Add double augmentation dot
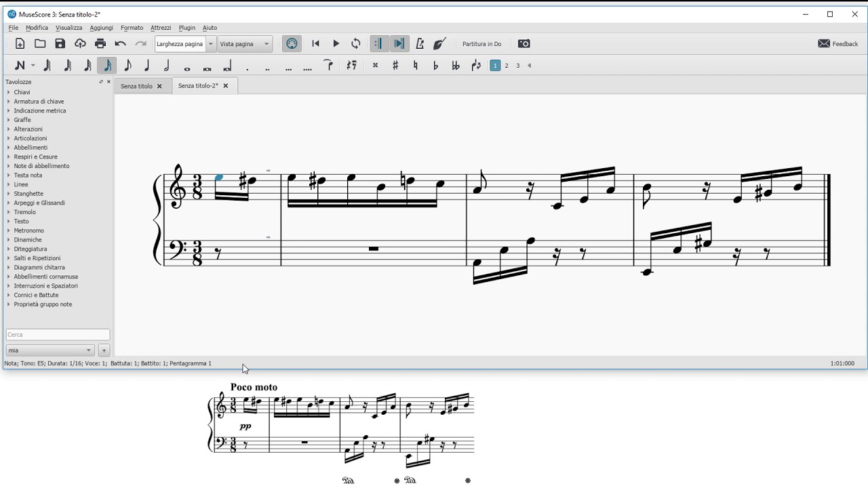868x488 pixels. coord(268,68)
